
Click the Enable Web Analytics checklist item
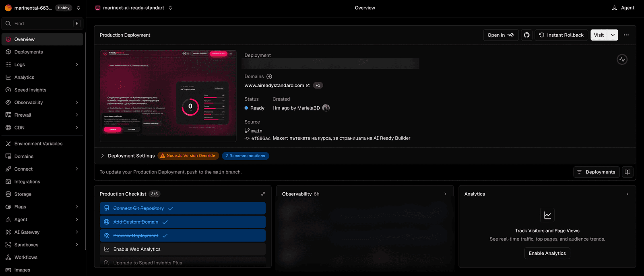(183, 249)
